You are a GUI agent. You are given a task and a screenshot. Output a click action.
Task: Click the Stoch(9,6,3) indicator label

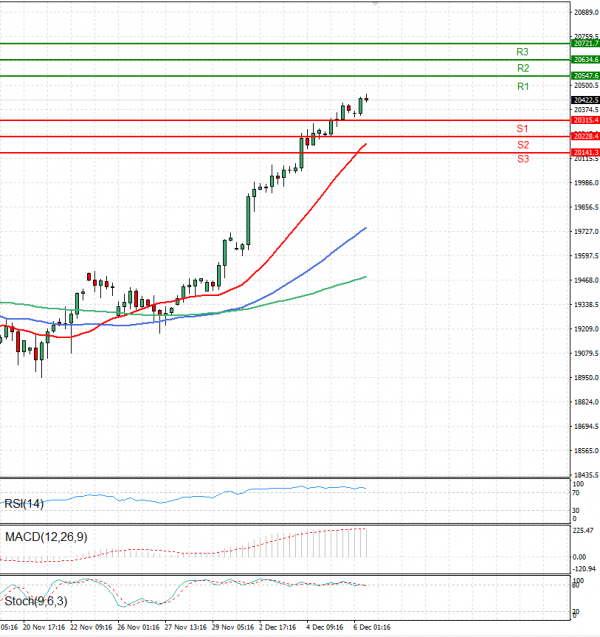pos(38,602)
